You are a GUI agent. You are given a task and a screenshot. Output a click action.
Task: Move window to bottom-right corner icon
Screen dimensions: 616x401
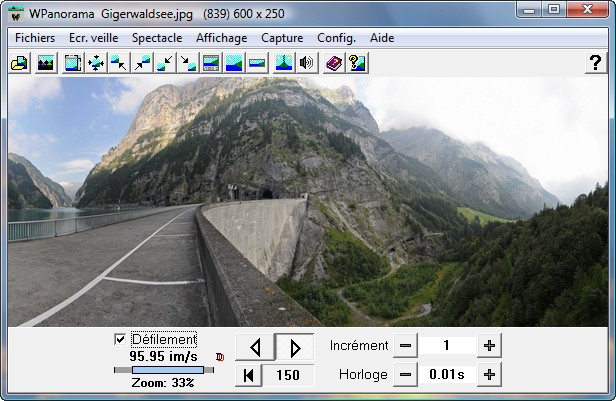[x=188, y=63]
